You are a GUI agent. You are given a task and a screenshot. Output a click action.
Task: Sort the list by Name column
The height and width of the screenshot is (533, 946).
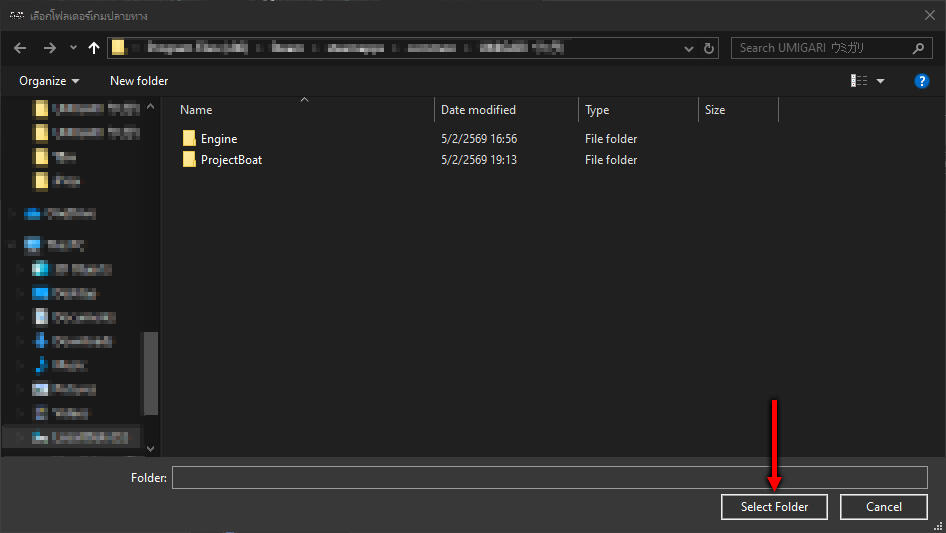[x=197, y=110]
